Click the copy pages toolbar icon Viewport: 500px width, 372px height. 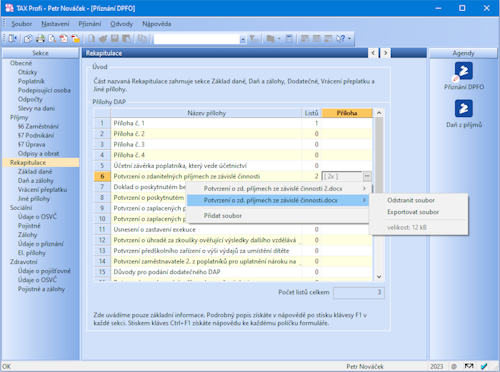[142, 39]
